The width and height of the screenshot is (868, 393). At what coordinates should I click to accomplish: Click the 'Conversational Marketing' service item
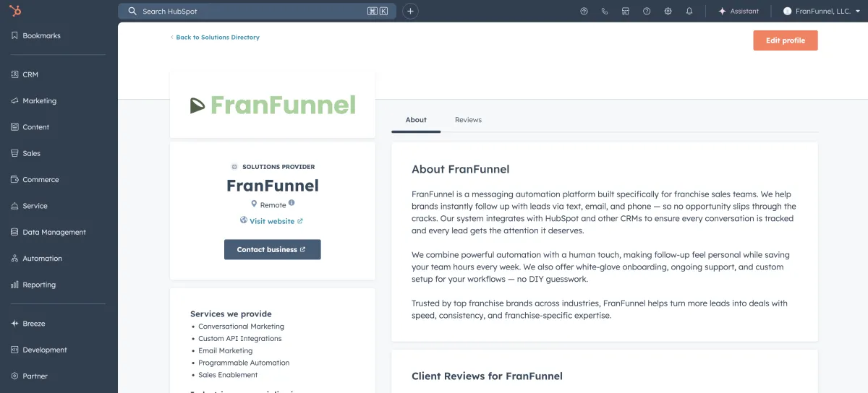point(241,327)
